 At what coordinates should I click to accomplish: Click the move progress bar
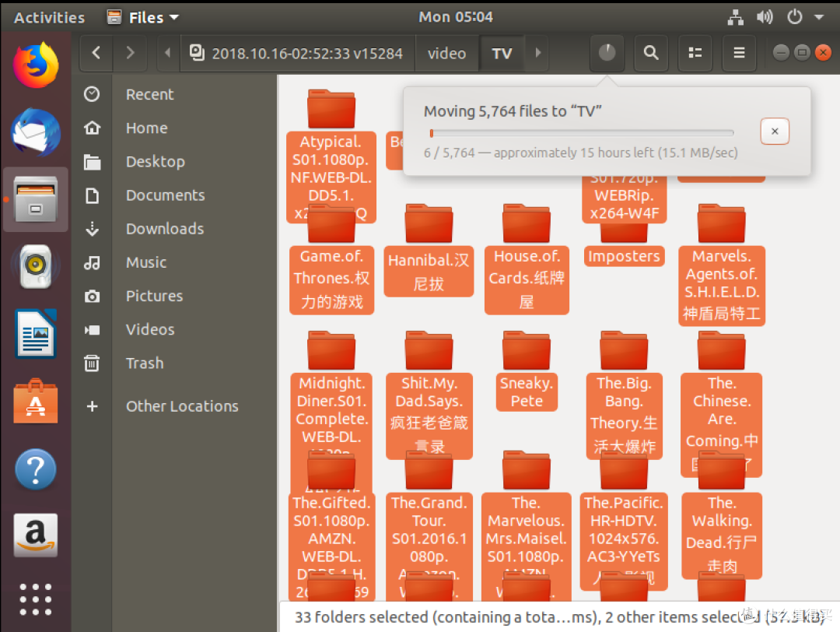581,133
